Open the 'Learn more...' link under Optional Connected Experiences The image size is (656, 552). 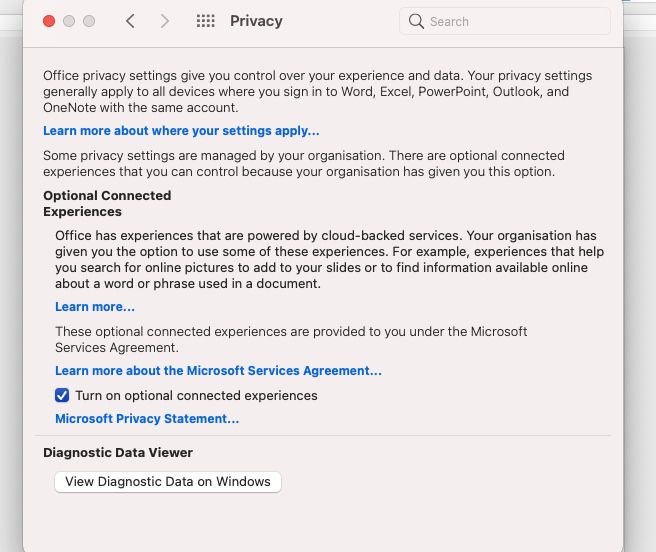point(95,307)
